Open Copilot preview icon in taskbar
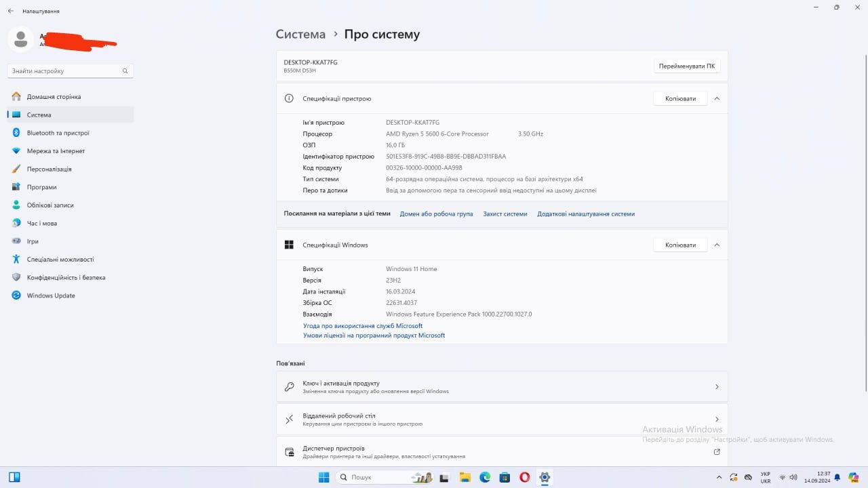This screenshot has height=488, width=868. pyautogui.click(x=854, y=477)
